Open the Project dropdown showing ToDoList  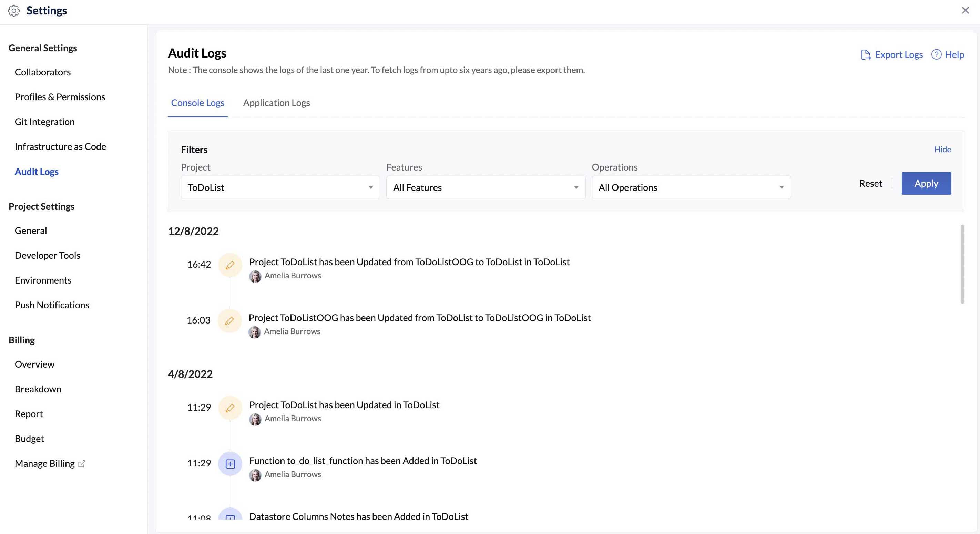[280, 187]
